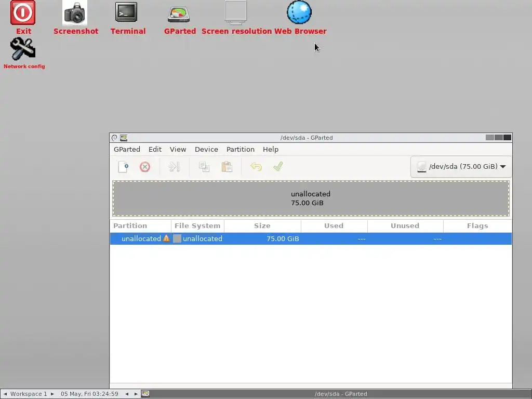Launch the Screenshot camera icon
Image resolution: width=532 pixels, height=399 pixels.
pos(75,13)
